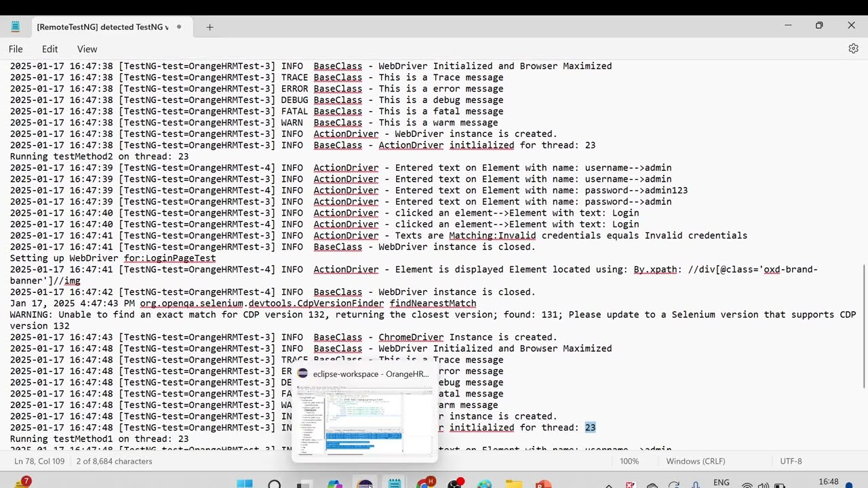Launch Copilot from the taskbar
Image resolution: width=868 pixels, height=488 pixels.
334,484
